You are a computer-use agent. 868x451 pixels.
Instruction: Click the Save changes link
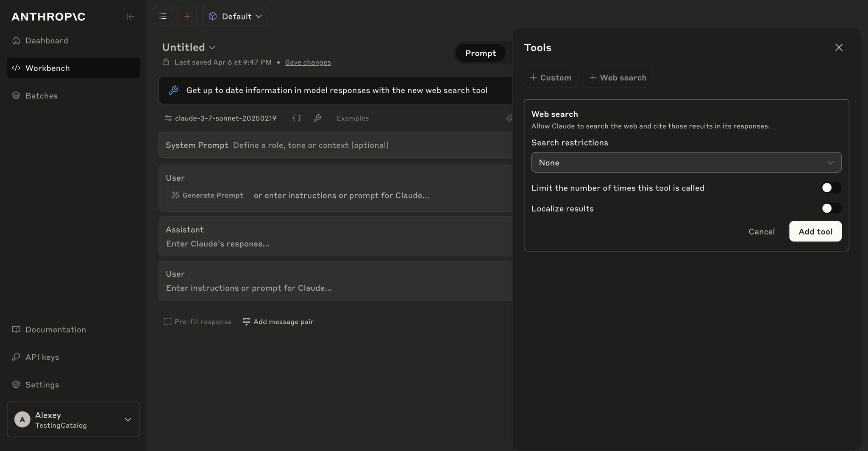pos(308,62)
